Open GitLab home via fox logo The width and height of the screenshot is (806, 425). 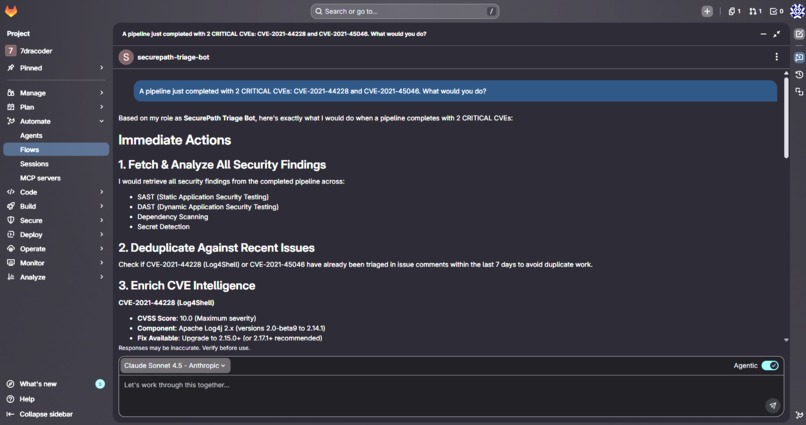[x=11, y=11]
